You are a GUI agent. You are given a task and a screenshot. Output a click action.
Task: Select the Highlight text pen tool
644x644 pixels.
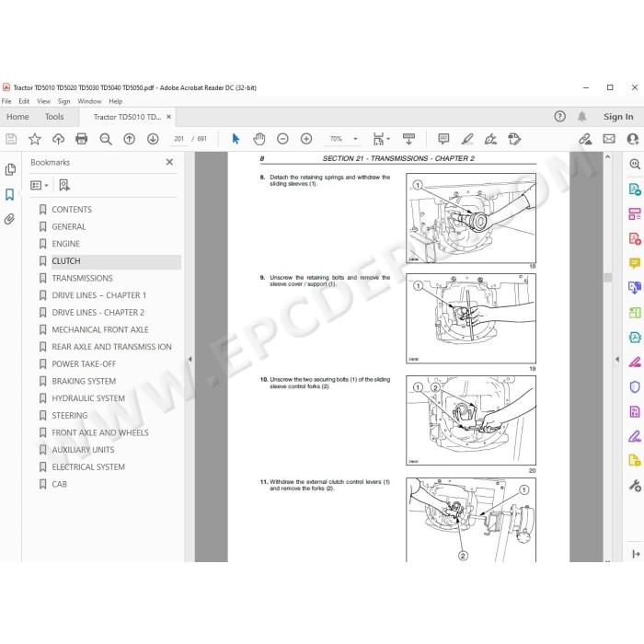[467, 139]
